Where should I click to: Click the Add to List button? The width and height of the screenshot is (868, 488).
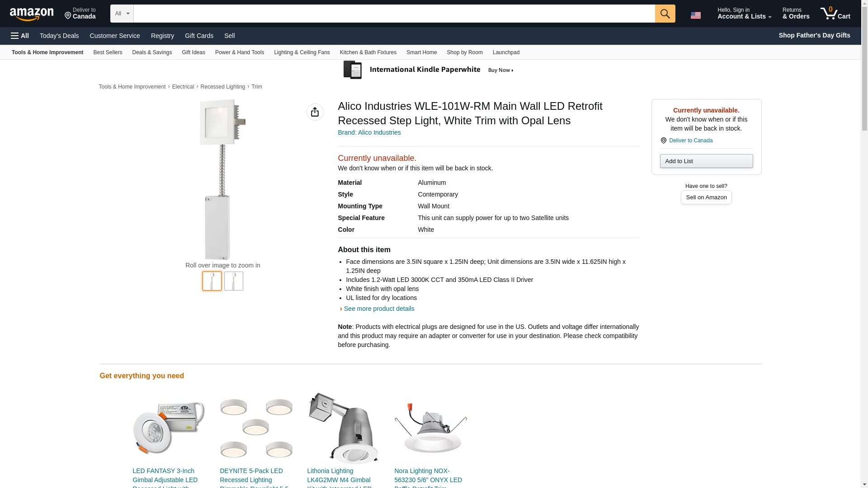pyautogui.click(x=706, y=161)
